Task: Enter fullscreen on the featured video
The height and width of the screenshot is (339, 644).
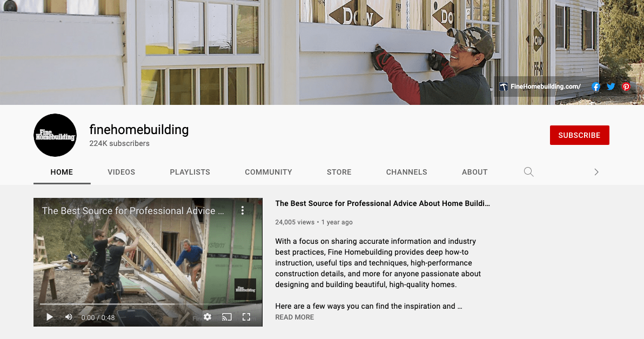Action: (246, 317)
